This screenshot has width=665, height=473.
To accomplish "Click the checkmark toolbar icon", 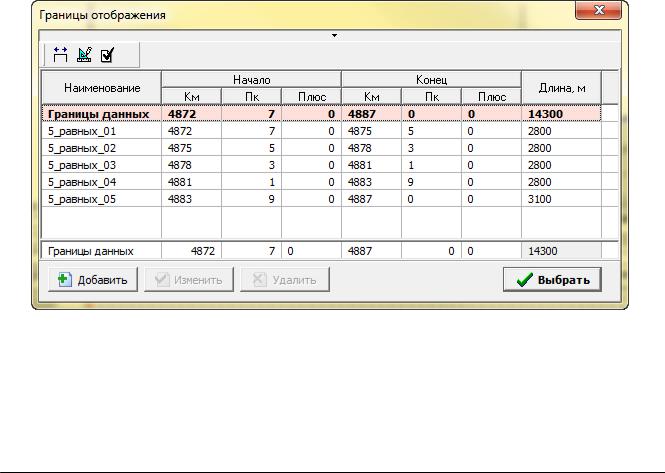I will click(x=107, y=55).
